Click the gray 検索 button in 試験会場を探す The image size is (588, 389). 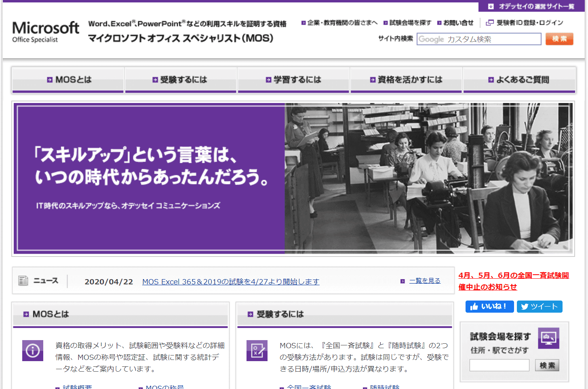coord(547,365)
